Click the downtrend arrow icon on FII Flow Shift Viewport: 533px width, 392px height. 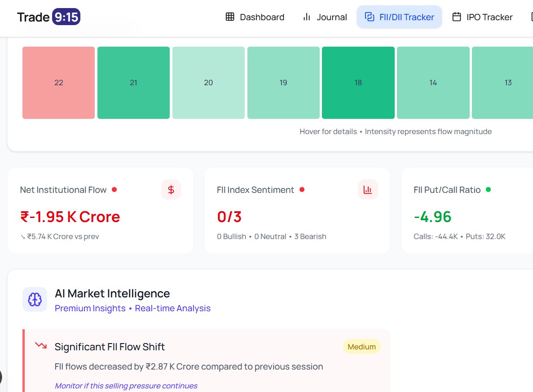coord(41,345)
